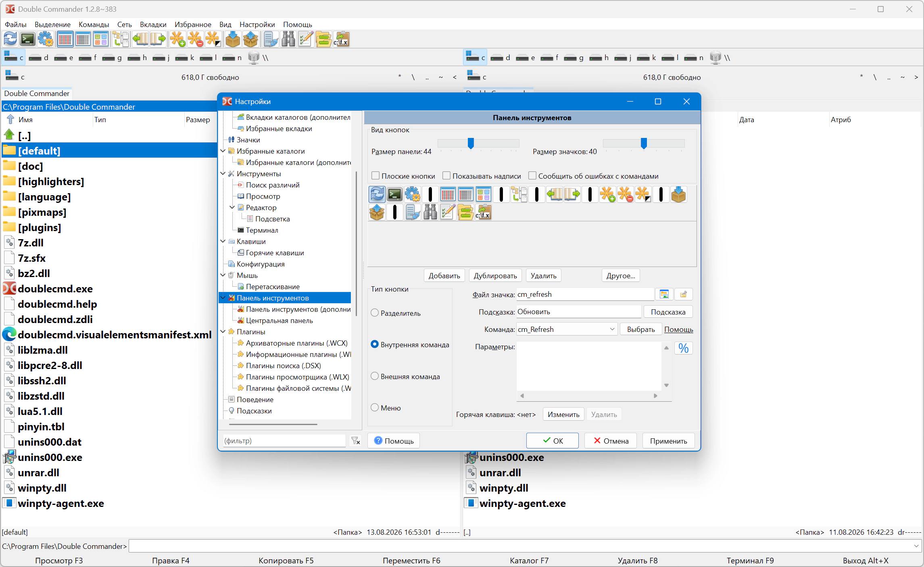Click clear filter funnel icon in Settings
This screenshot has width=924, height=567.
pyautogui.click(x=356, y=441)
